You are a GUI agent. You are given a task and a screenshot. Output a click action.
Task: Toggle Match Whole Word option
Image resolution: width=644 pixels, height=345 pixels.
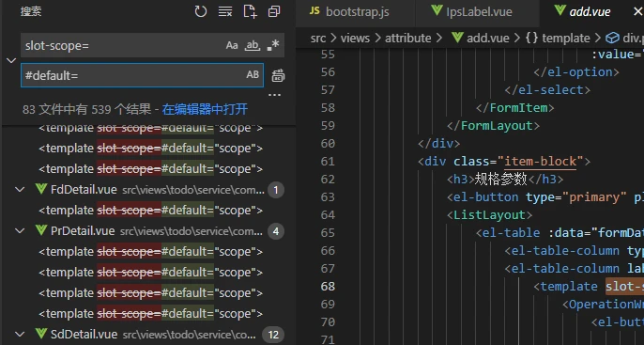point(253,45)
